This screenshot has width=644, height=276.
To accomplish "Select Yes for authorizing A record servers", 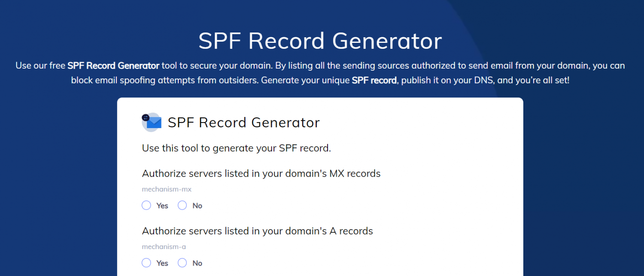I will coord(146,263).
